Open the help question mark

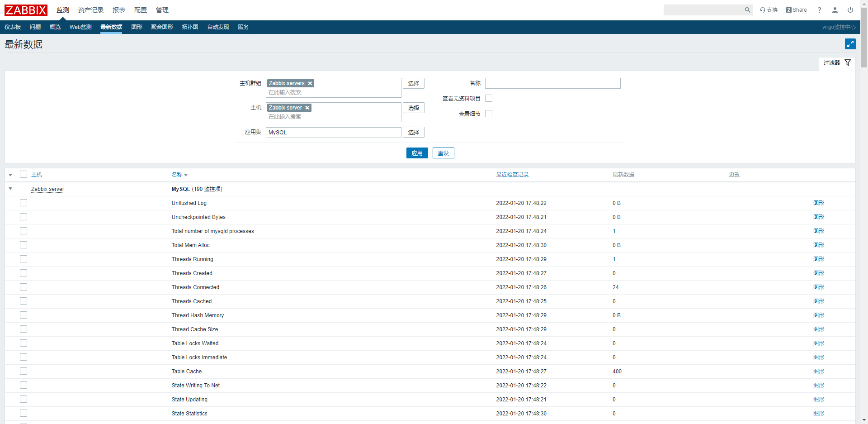click(819, 10)
